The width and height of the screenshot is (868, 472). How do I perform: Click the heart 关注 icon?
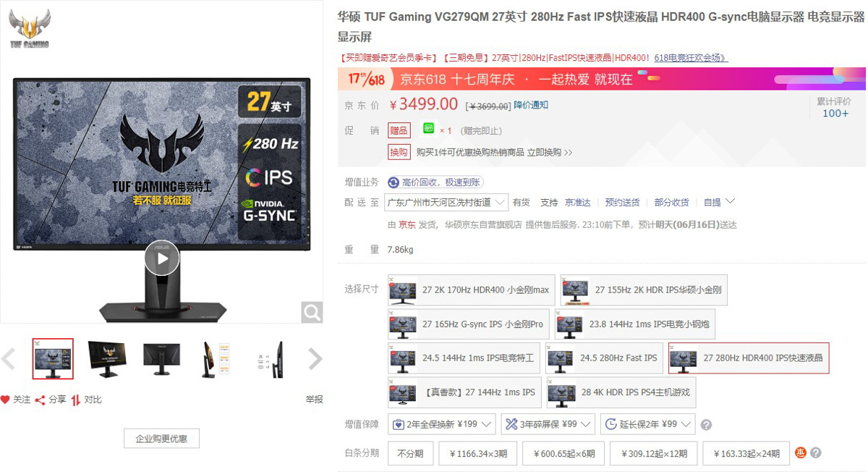[5, 400]
